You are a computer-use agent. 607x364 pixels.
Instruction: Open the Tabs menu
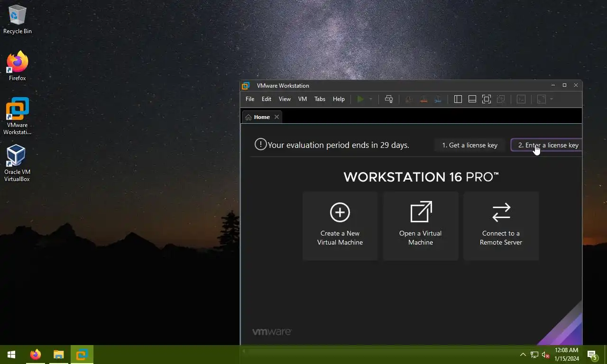(320, 99)
